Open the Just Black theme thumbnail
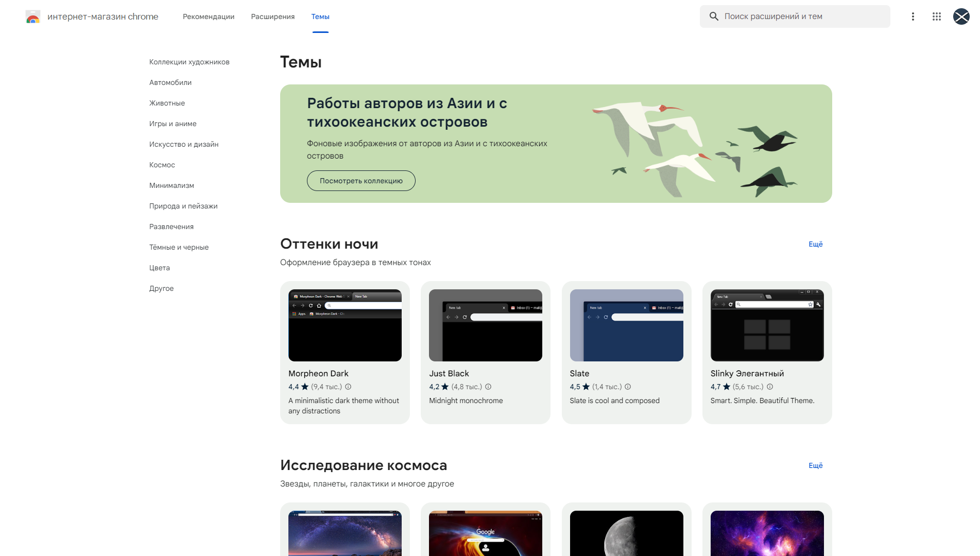 pos(486,325)
